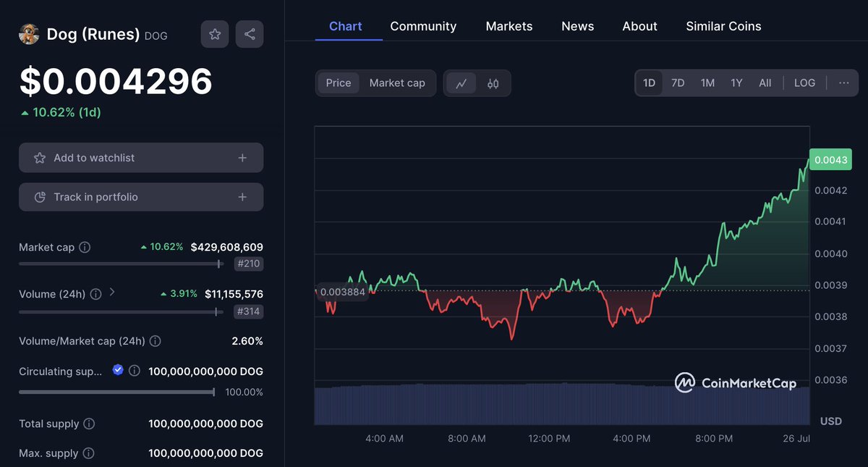Click the plus icon on Track in portfolio
This screenshot has width=868, height=467.
tap(242, 197)
